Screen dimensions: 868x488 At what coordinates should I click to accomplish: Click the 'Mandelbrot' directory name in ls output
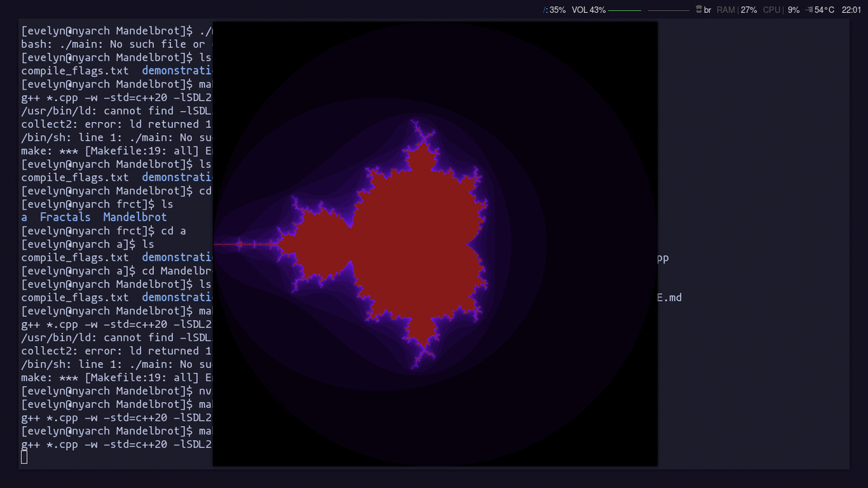[135, 217]
